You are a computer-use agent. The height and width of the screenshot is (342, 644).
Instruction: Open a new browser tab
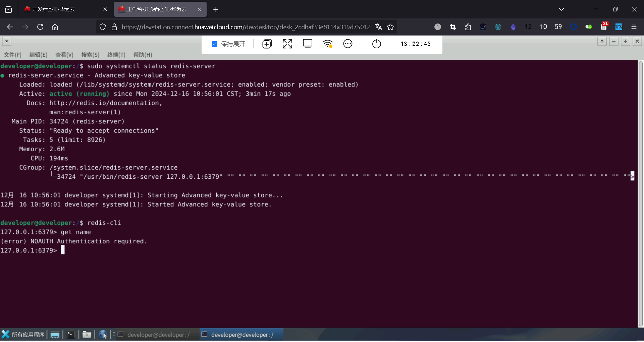click(216, 10)
